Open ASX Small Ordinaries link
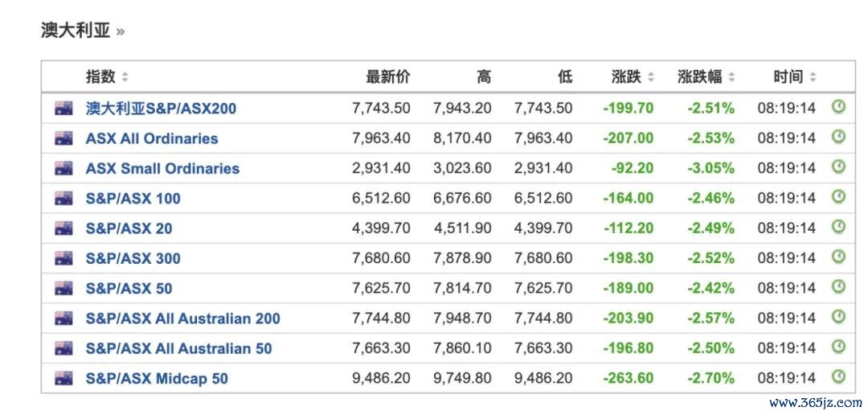 pyautogui.click(x=162, y=168)
